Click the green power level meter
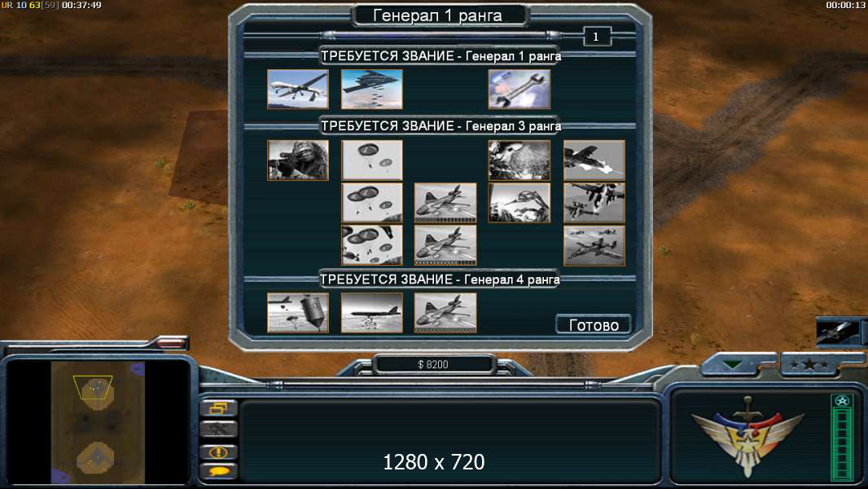868x489 pixels. coord(842,437)
